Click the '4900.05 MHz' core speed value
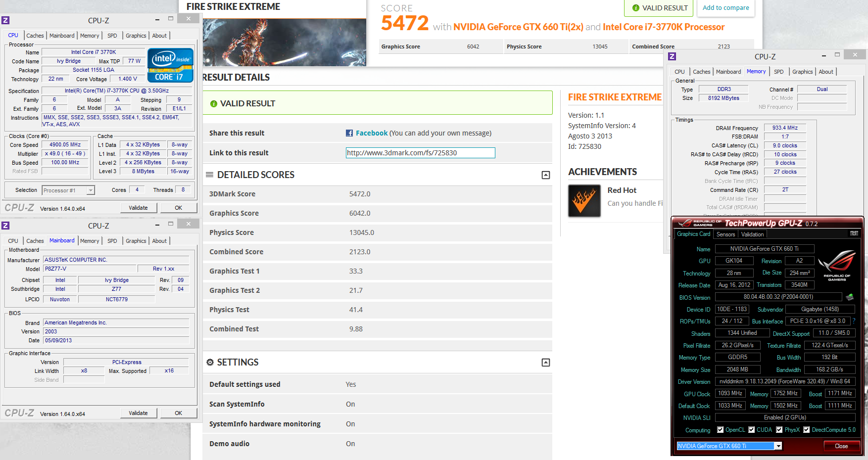868x460 pixels. click(65, 145)
